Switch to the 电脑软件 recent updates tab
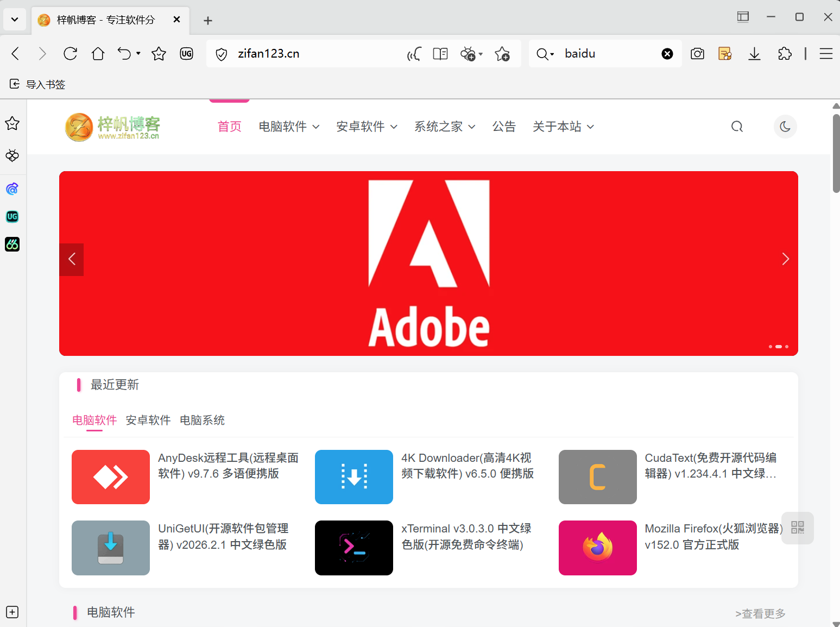 94,420
